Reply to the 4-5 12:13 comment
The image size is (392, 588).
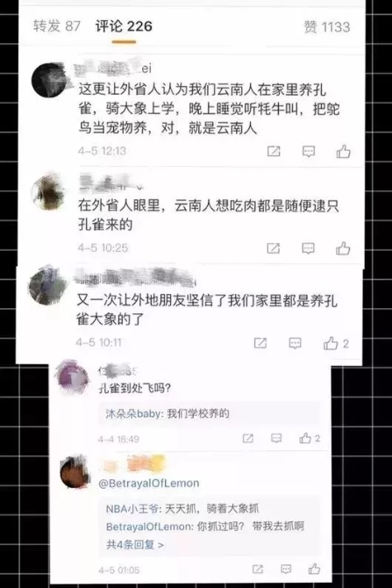[x=309, y=152]
